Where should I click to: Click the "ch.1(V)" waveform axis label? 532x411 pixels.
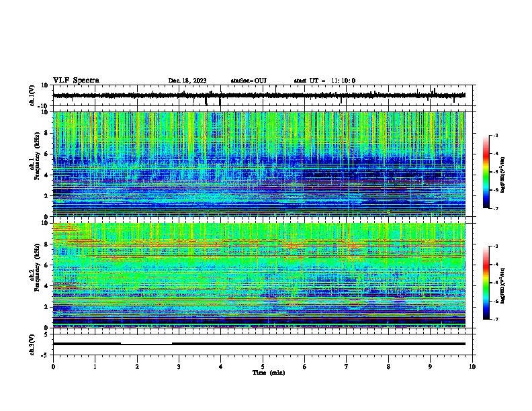coord(32,95)
